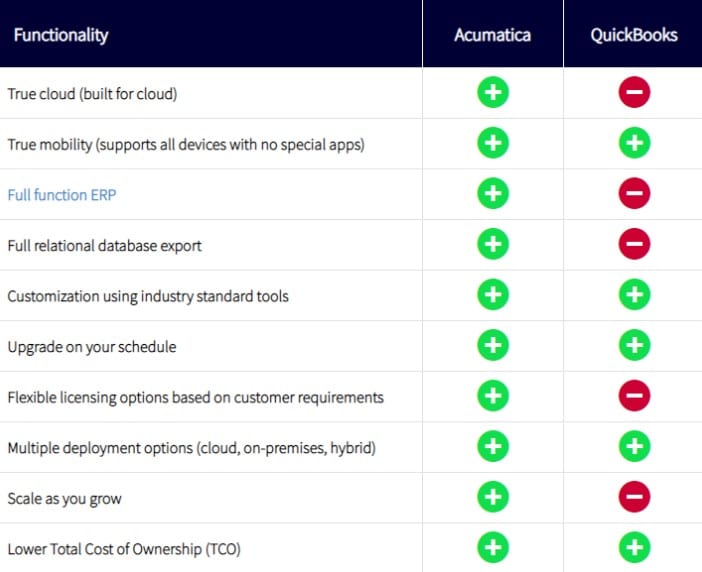The width and height of the screenshot is (702, 572).
Task: Open the Full function ERP link
Action: 62,195
